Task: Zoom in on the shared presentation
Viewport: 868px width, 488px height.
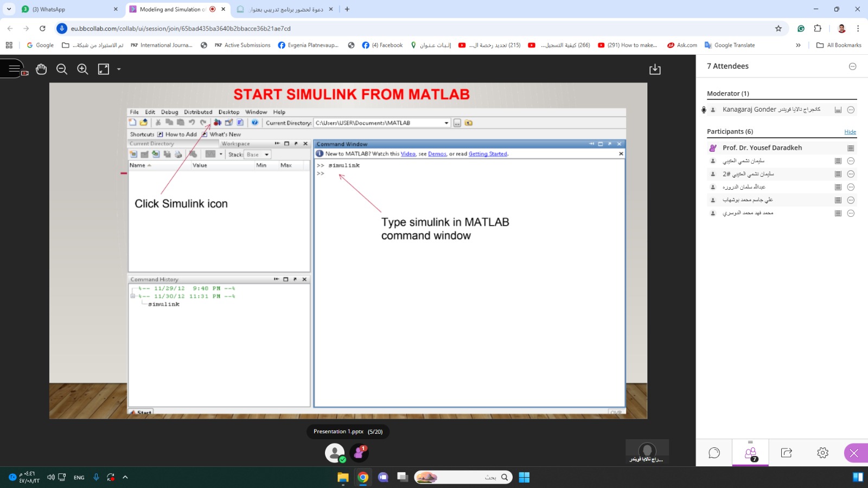Action: [x=82, y=69]
